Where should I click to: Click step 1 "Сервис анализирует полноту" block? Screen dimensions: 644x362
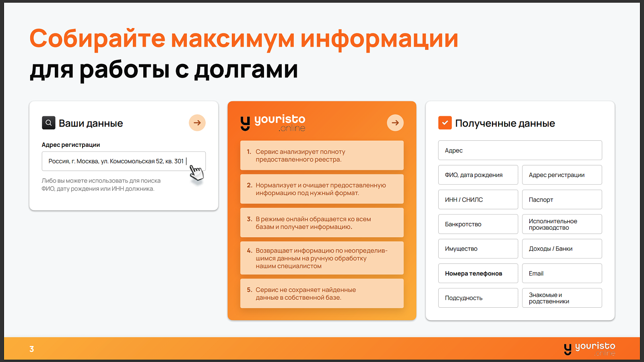tap(322, 155)
